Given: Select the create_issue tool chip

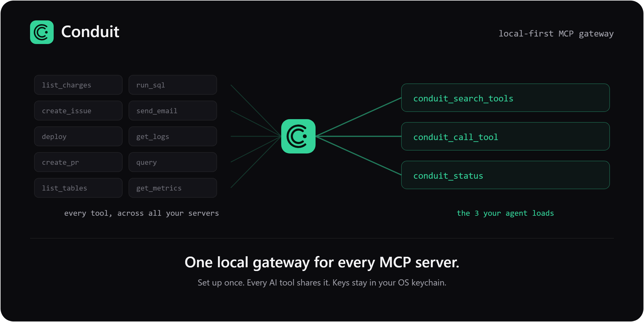Looking at the screenshot, I should [78, 111].
